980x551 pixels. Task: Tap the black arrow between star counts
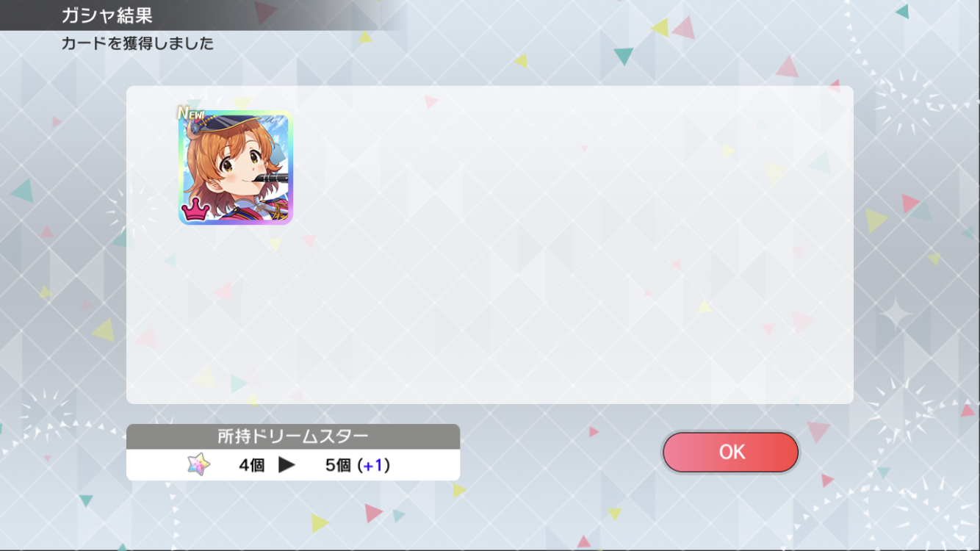click(x=287, y=465)
